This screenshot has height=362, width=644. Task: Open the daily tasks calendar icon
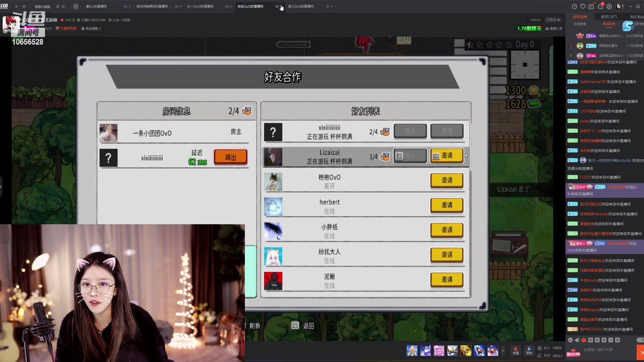click(x=591, y=6)
